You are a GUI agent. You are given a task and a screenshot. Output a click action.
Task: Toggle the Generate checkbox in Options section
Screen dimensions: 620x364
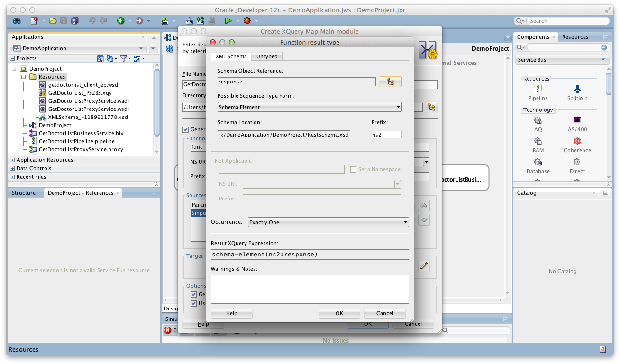point(193,294)
